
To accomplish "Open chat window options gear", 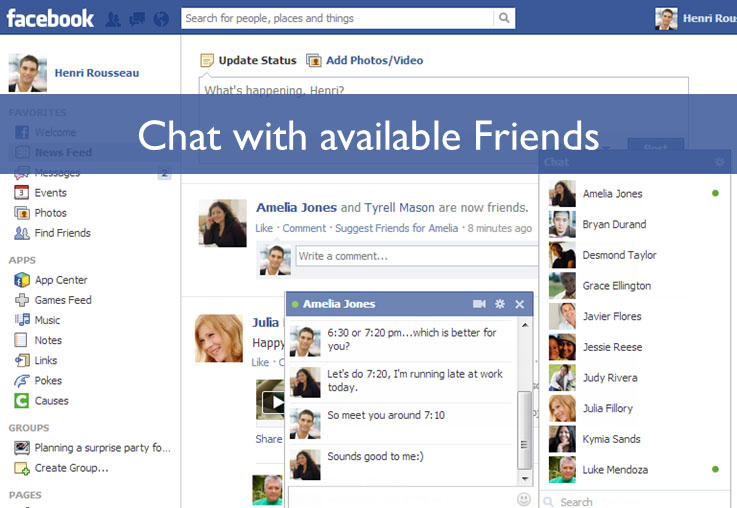I will (500, 304).
